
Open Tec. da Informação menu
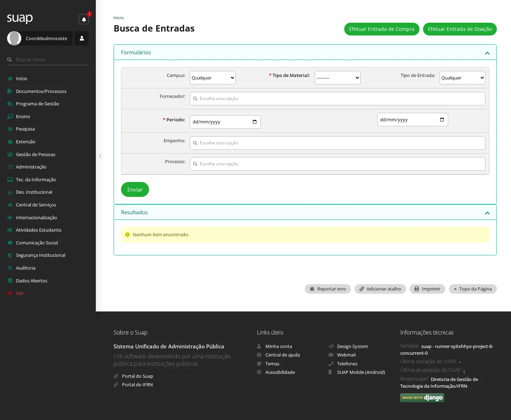36,179
